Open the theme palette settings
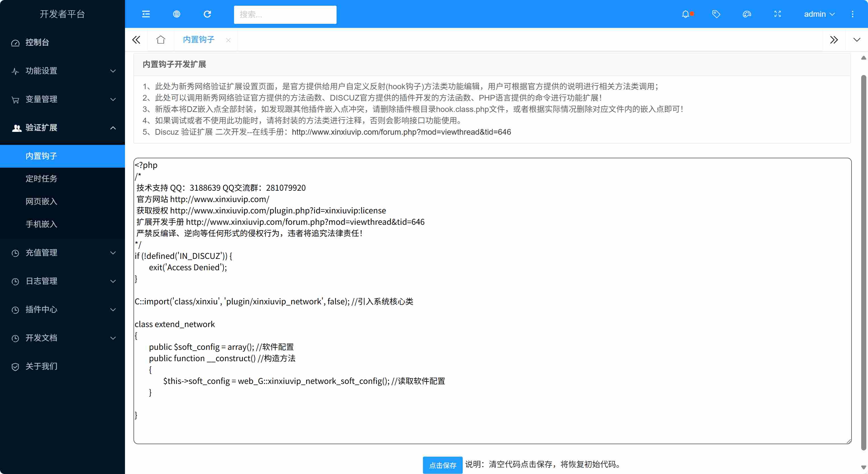Screen dimensions: 868x474 (747, 14)
